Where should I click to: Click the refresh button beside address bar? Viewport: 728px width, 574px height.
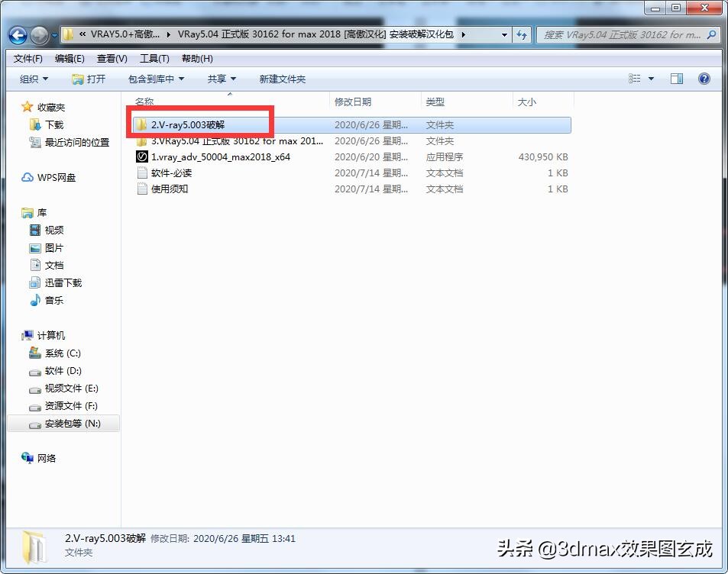click(x=522, y=35)
